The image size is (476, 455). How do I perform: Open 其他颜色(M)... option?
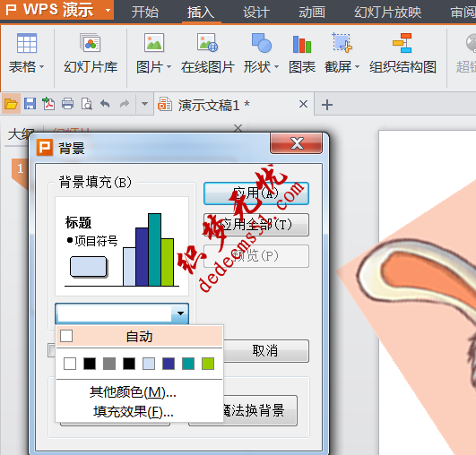point(133,392)
